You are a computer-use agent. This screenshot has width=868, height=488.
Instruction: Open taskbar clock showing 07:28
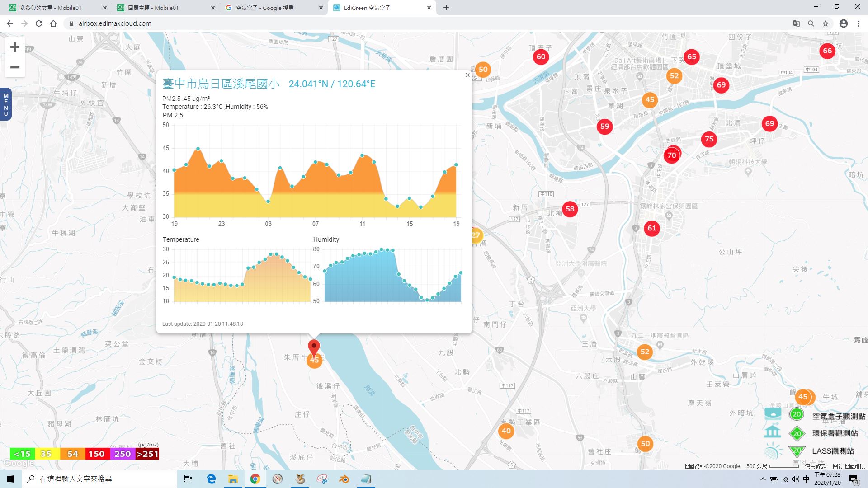[827, 479]
